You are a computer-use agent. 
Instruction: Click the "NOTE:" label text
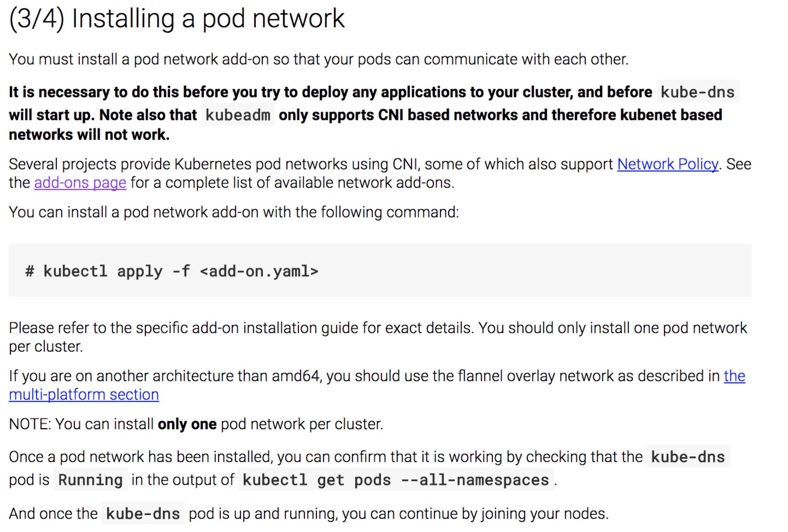point(30,424)
